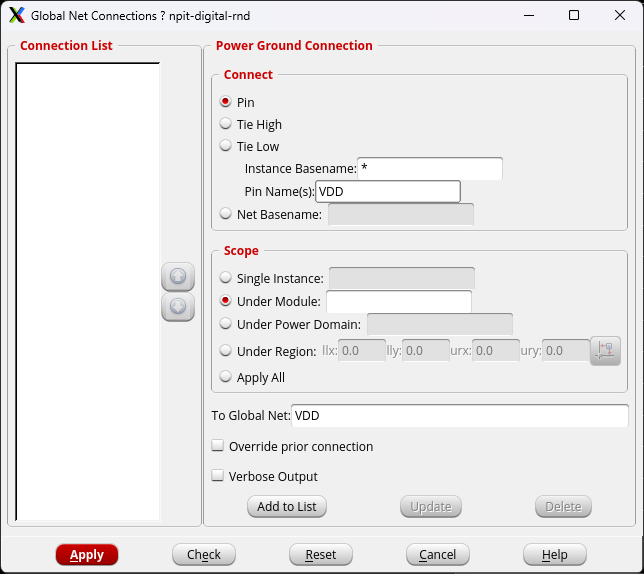Click the Single Instance text field
The image size is (644, 574).
402,278
